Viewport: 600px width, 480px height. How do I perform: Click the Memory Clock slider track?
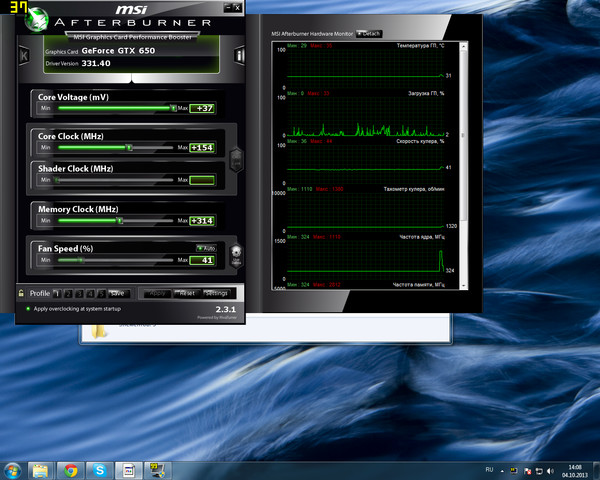[116, 221]
